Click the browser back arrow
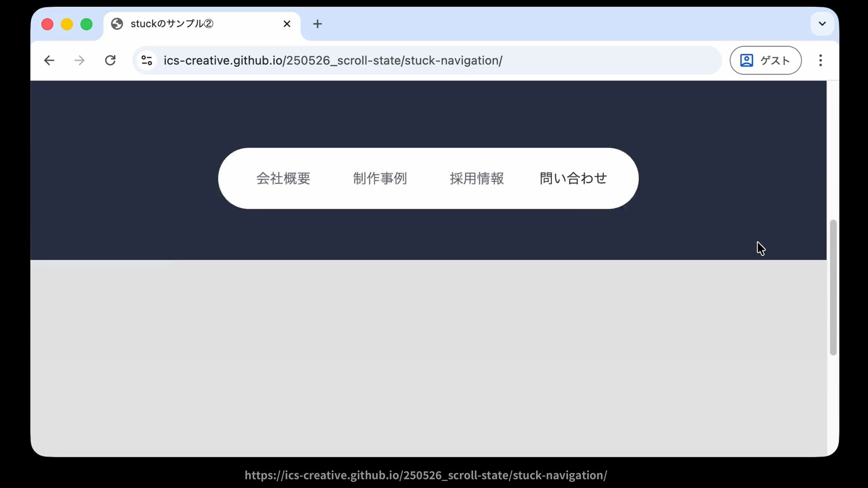This screenshot has height=488, width=868. (x=49, y=61)
